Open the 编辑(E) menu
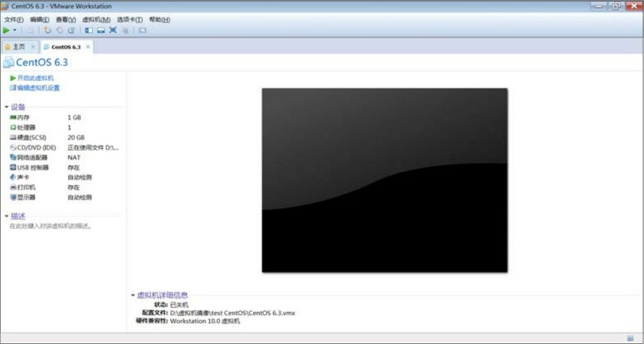Image resolution: width=644 pixels, height=344 pixels. [x=40, y=20]
